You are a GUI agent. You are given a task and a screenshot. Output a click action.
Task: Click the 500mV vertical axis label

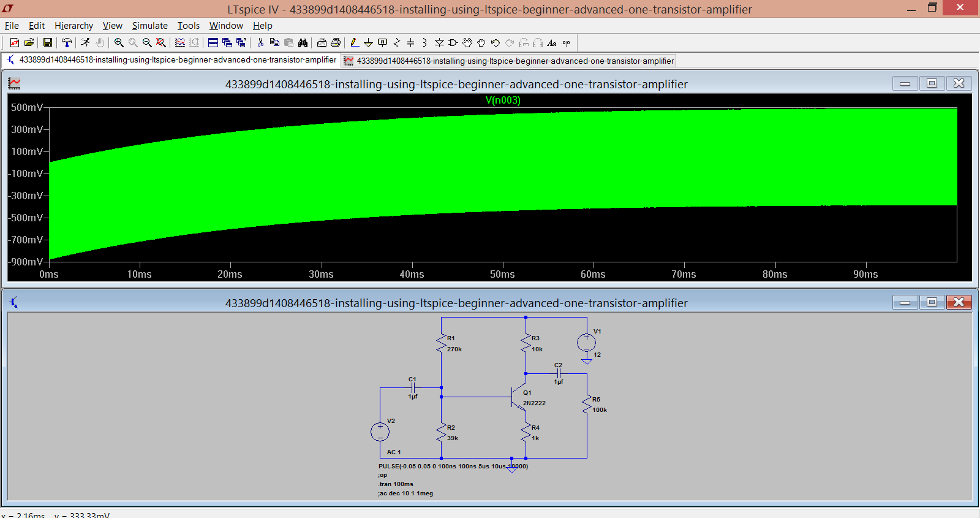27,107
